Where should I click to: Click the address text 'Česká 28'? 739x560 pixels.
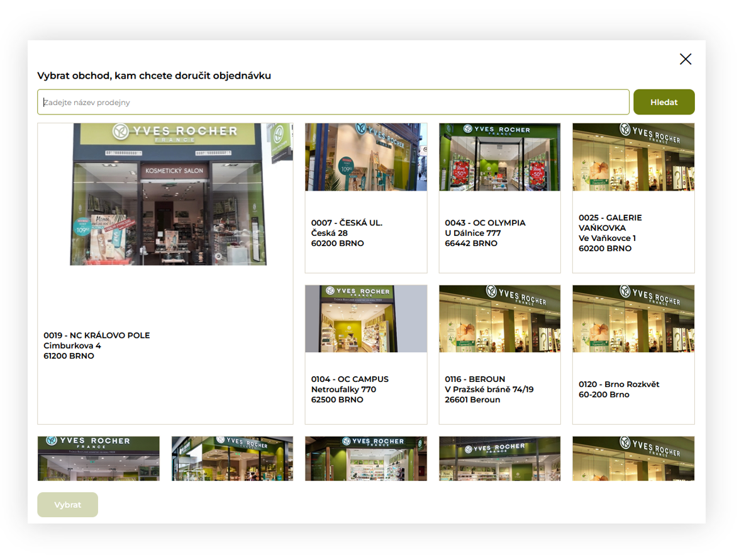click(329, 233)
